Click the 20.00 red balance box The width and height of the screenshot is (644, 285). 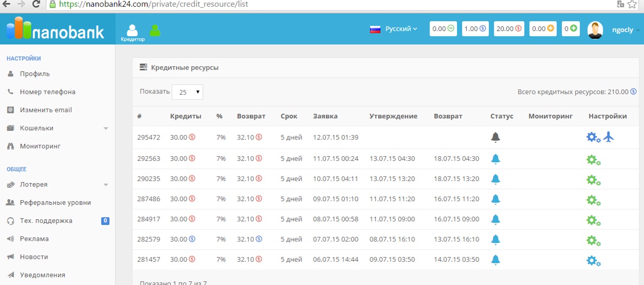[x=509, y=29]
